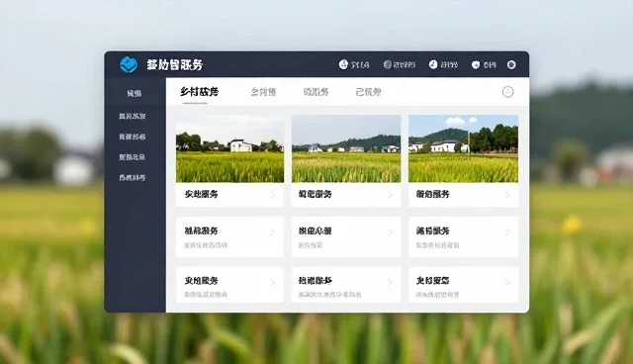Switch to the third gray tab
633x364 pixels.
click(x=316, y=92)
